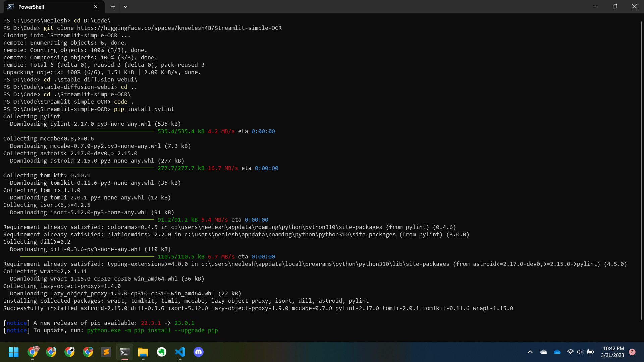Open Discord from the taskbar

tap(199, 352)
